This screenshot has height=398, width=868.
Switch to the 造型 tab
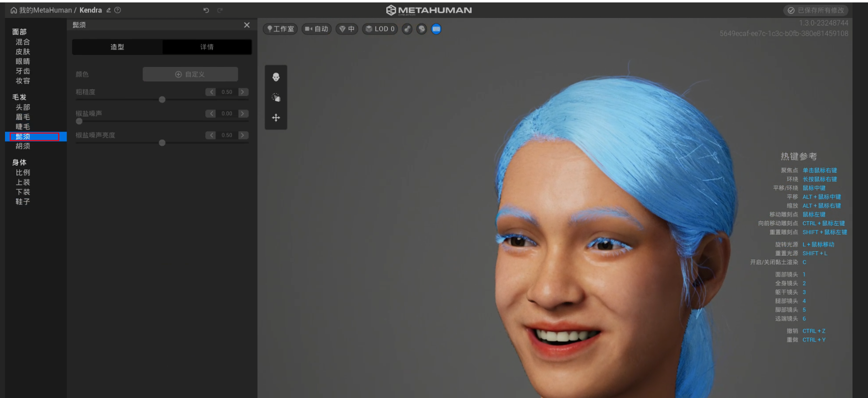coord(117,47)
